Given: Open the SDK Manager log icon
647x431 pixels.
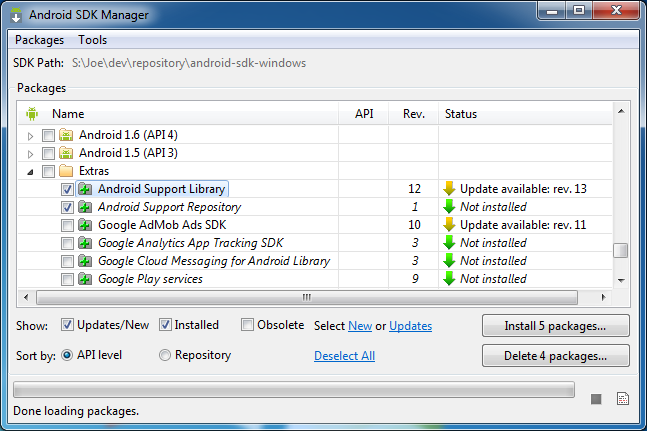Looking at the screenshot, I should pyautogui.click(x=622, y=399).
